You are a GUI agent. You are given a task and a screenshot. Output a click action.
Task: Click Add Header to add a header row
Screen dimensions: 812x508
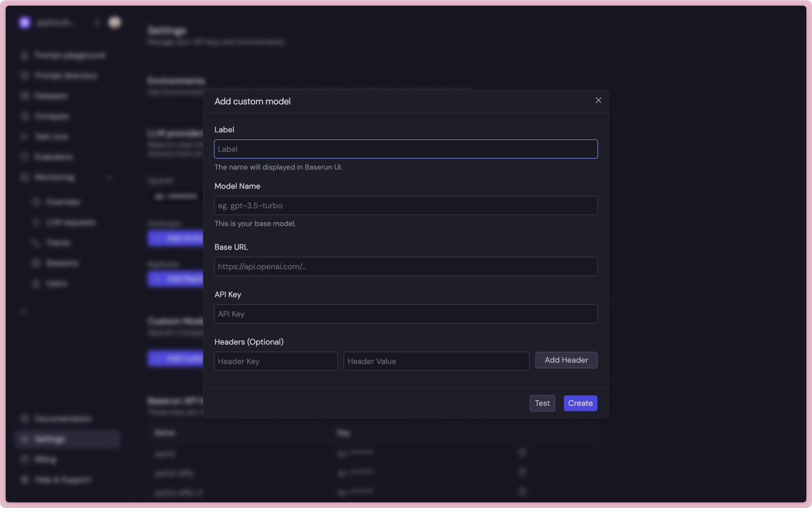[x=566, y=360]
